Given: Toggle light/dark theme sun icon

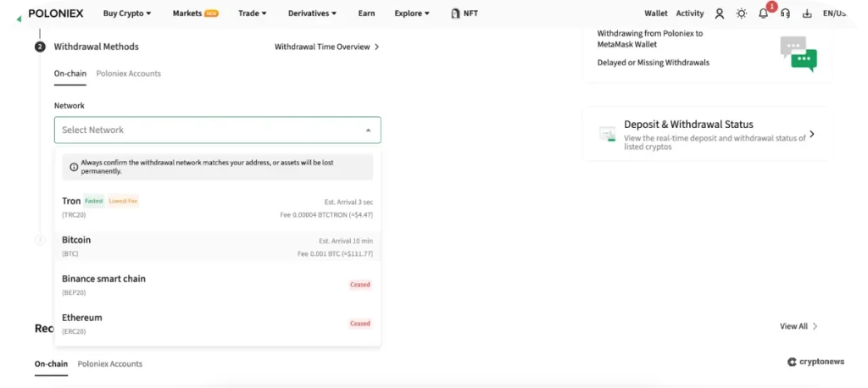Looking at the screenshot, I should click(741, 14).
